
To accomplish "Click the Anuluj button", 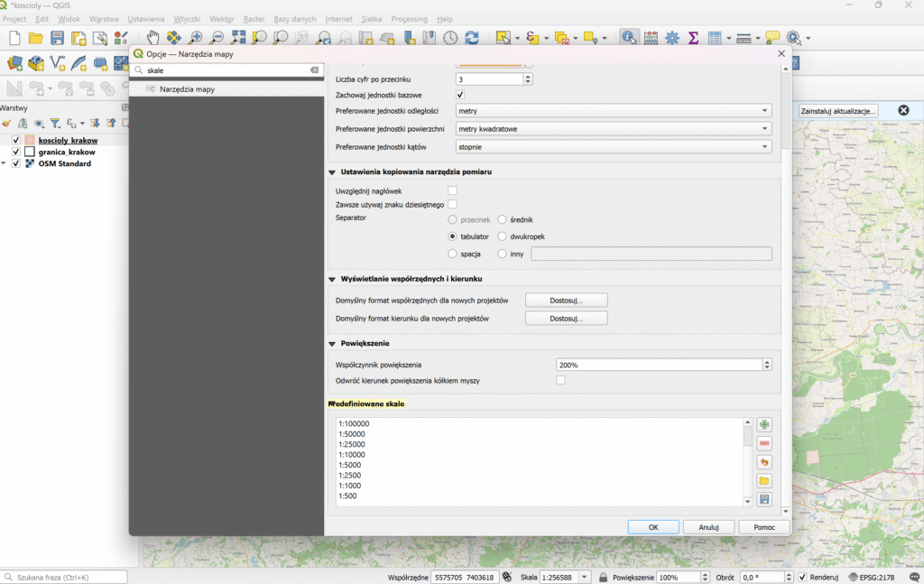I will 708,527.
